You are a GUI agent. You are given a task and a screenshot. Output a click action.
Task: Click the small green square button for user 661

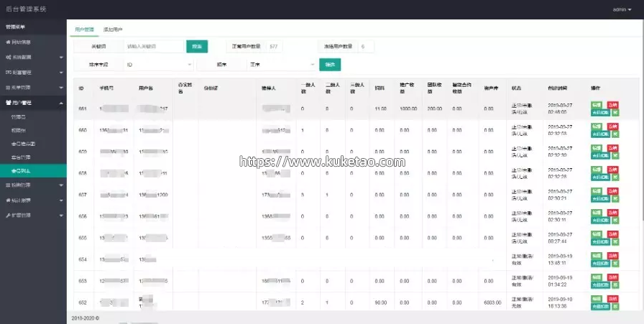click(x=615, y=113)
